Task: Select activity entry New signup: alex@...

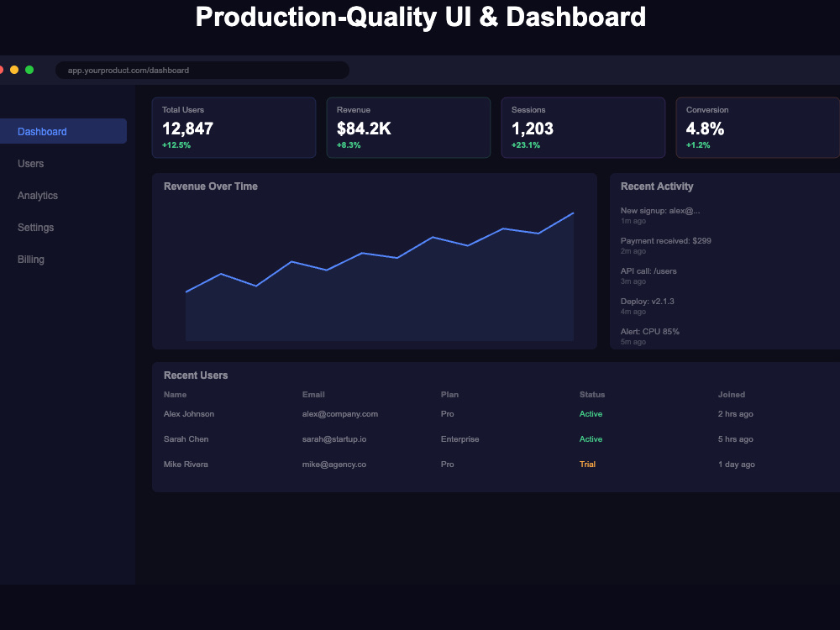Action: (x=660, y=215)
